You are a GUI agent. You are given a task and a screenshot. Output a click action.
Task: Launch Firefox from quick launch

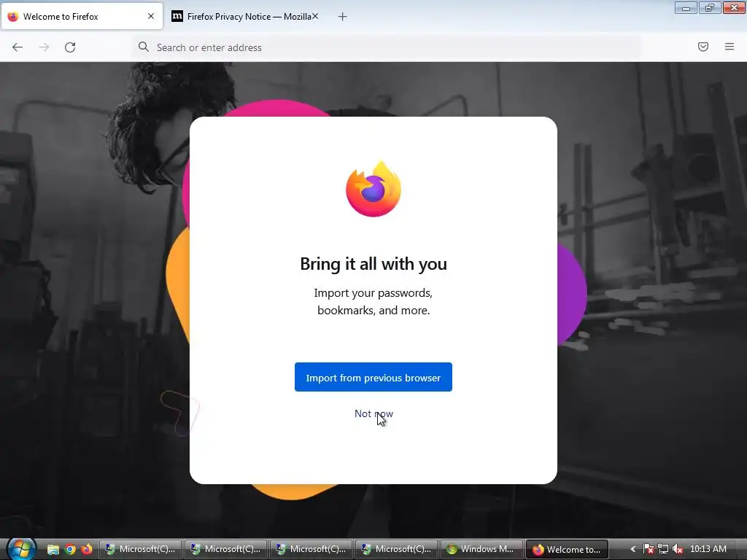[x=87, y=549]
